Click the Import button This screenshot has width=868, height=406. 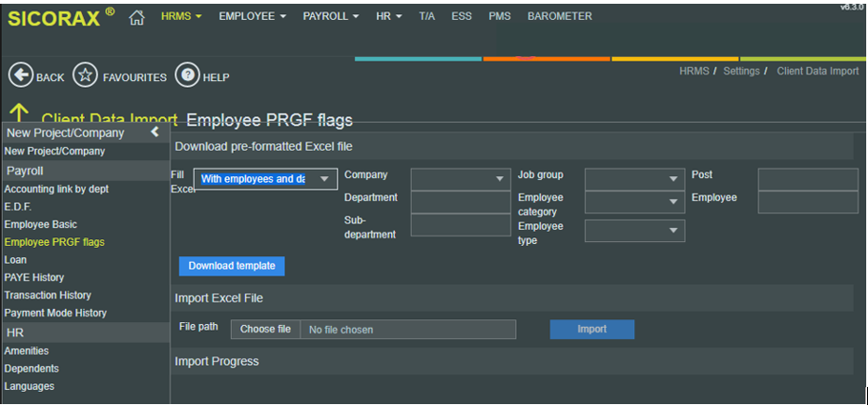point(591,329)
